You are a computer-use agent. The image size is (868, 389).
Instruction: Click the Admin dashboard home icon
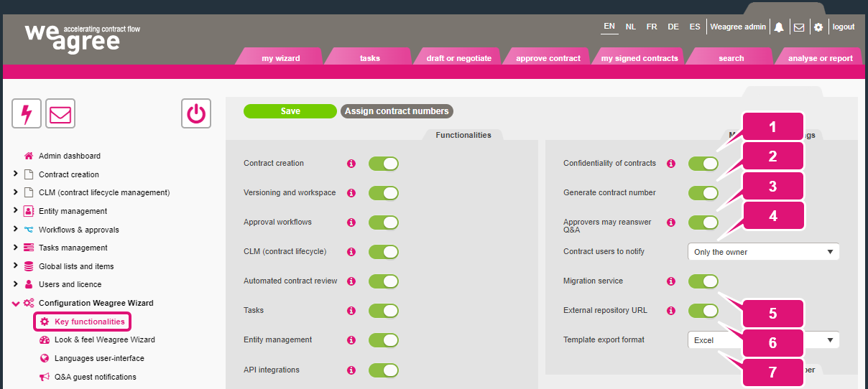tap(29, 156)
